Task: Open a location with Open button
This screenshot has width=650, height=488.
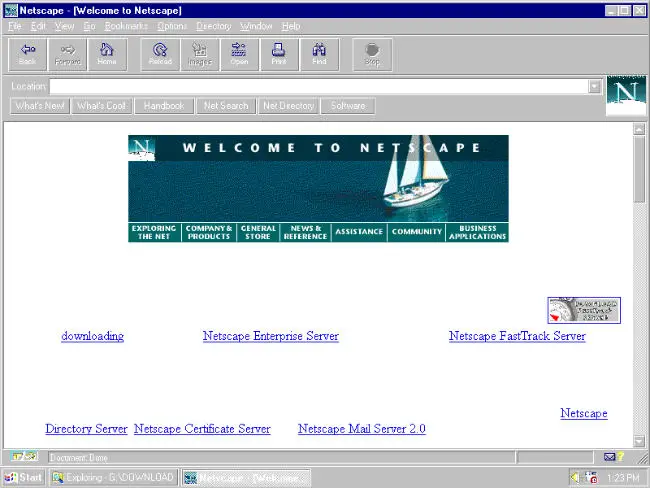Action: click(239, 55)
